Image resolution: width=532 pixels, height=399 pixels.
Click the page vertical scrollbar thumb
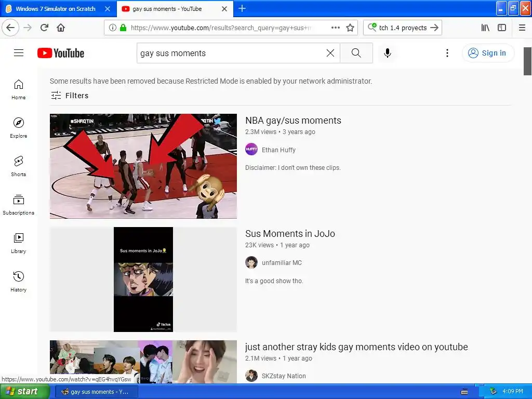point(528,61)
